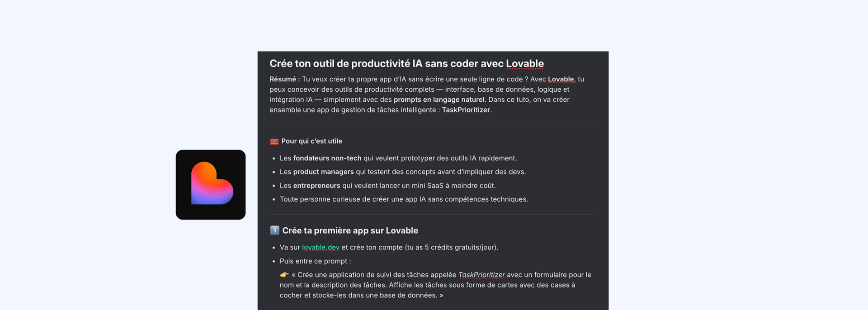The image size is (868, 310).
Task: Click the 'Puis entre ce prompt' bullet
Action: [315, 261]
